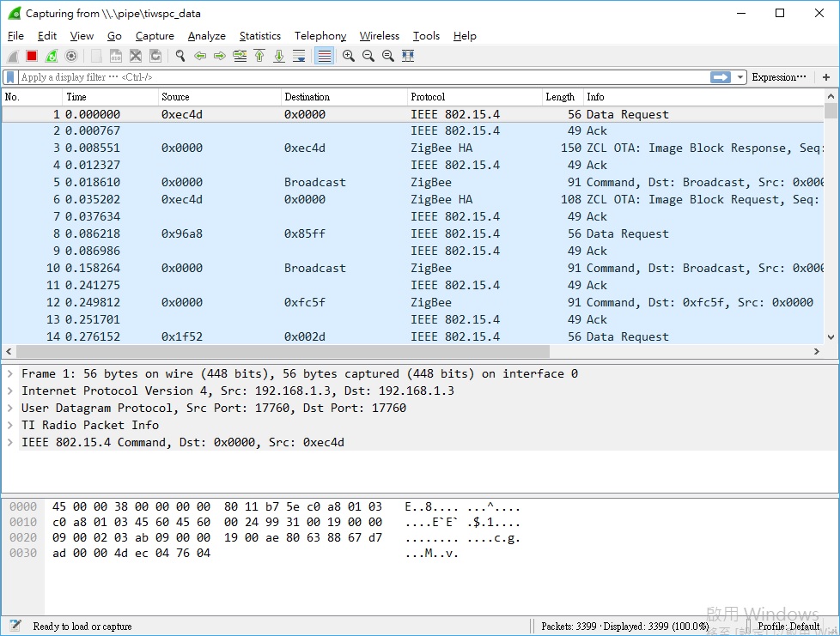This screenshot has width=840, height=636.
Task: Sort packets by the No. column
Action: coord(32,97)
